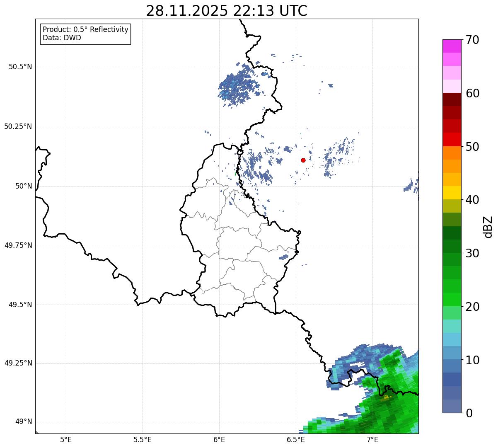This screenshot has height=448, width=498.
Task: Click the longitude label 7°E
Action: [x=372, y=440]
